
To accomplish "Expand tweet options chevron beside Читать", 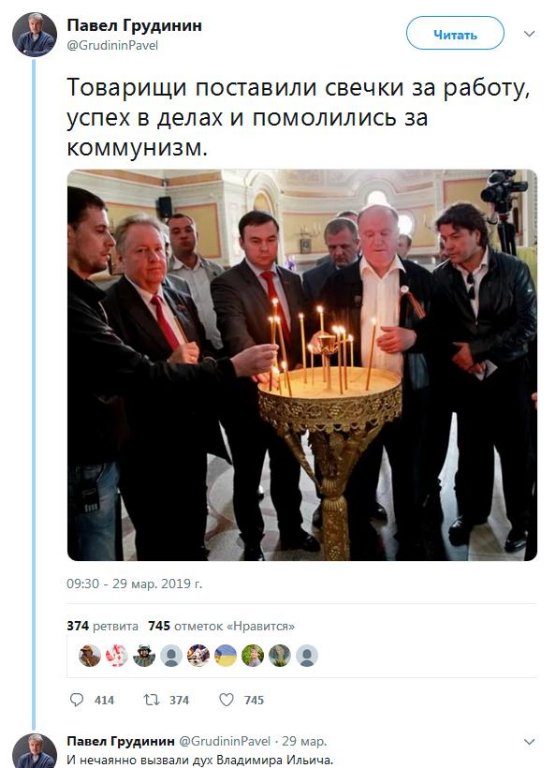I will pyautogui.click(x=530, y=34).
